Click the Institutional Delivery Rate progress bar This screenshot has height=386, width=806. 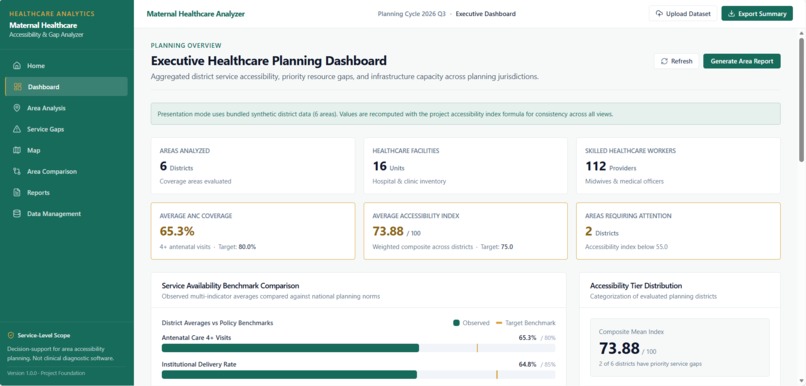pyautogui.click(x=358, y=375)
